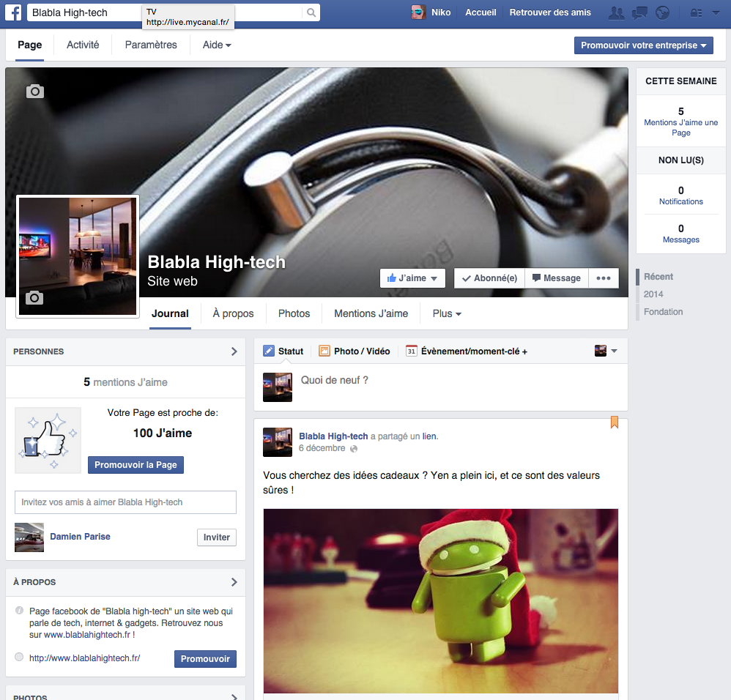Image resolution: width=731 pixels, height=700 pixels.
Task: Click Niko profile name in top bar
Action: pyautogui.click(x=441, y=12)
